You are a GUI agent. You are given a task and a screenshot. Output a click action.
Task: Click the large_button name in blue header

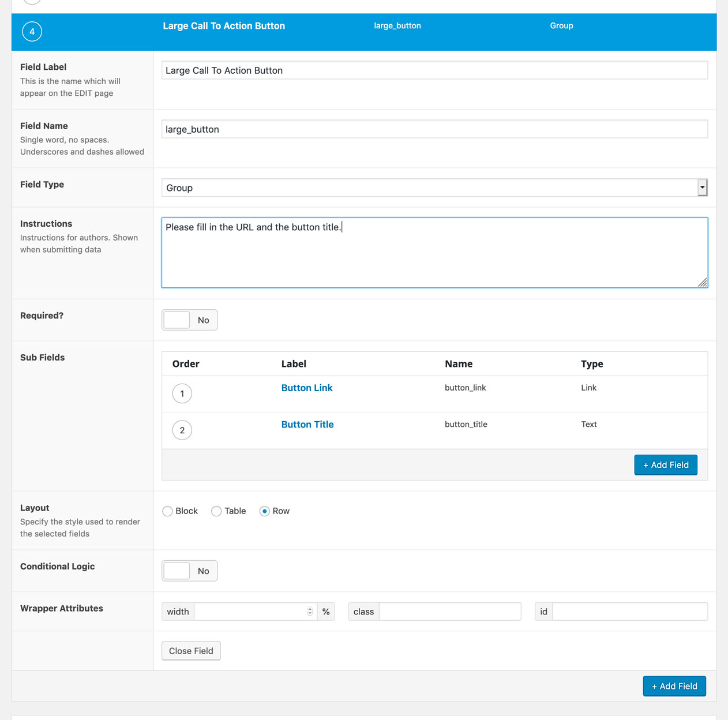[397, 26]
